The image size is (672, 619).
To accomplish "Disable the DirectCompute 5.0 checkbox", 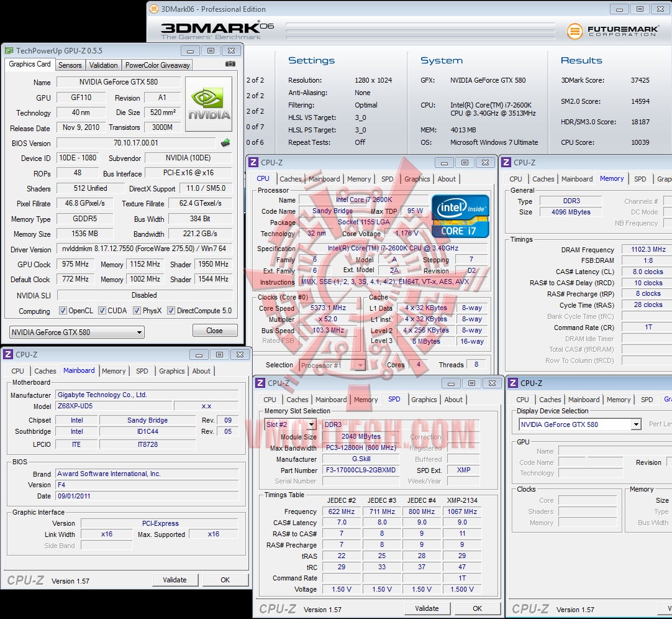I will (171, 311).
